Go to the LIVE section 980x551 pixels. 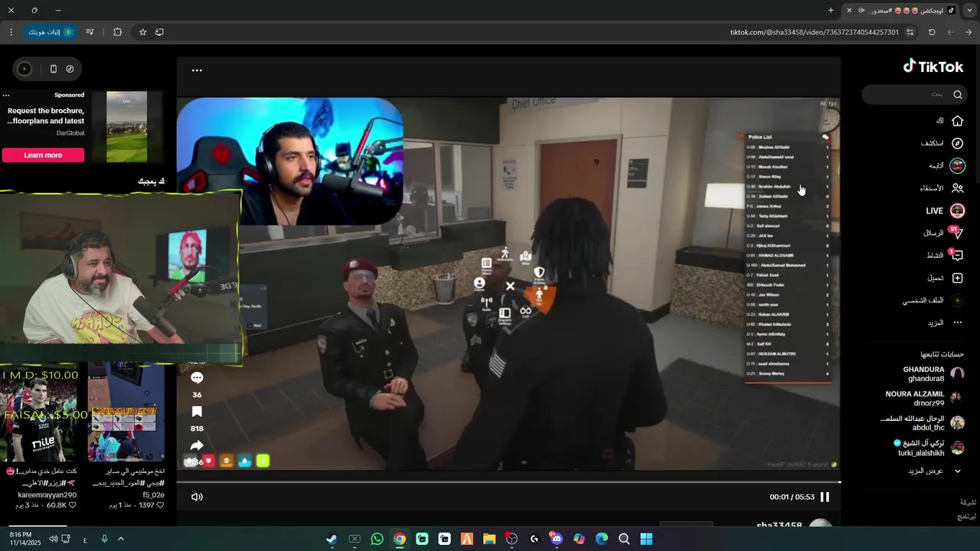946,210
